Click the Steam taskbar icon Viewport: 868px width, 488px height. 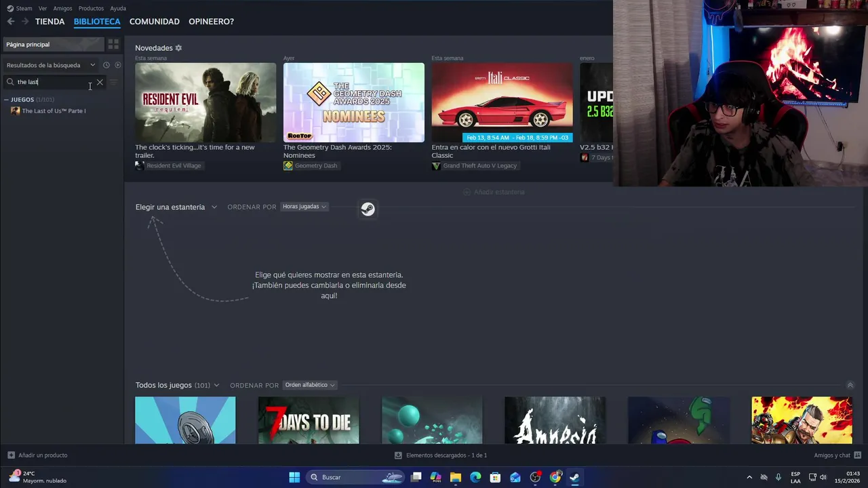(574, 477)
